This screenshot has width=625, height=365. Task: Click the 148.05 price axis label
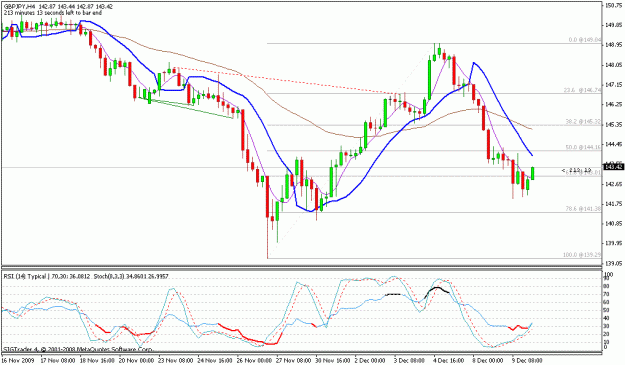pos(614,65)
